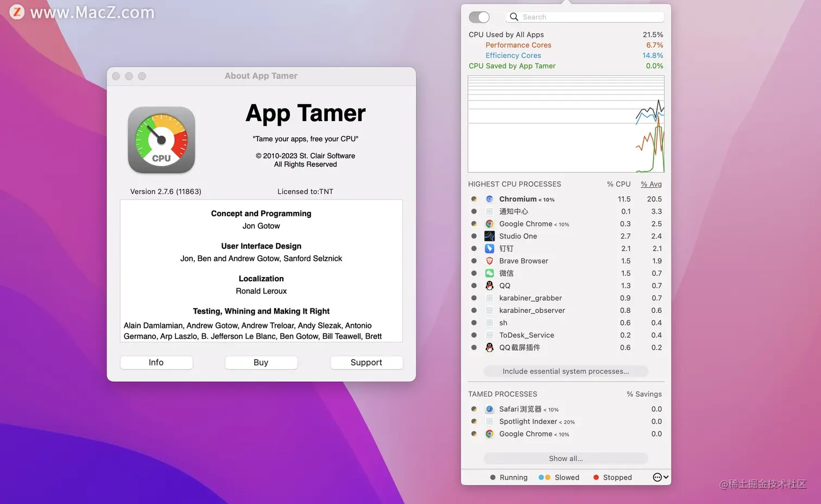Open the ellipsis options menu at panel bottom
Viewport: 821px width, 504px height.
click(x=660, y=477)
